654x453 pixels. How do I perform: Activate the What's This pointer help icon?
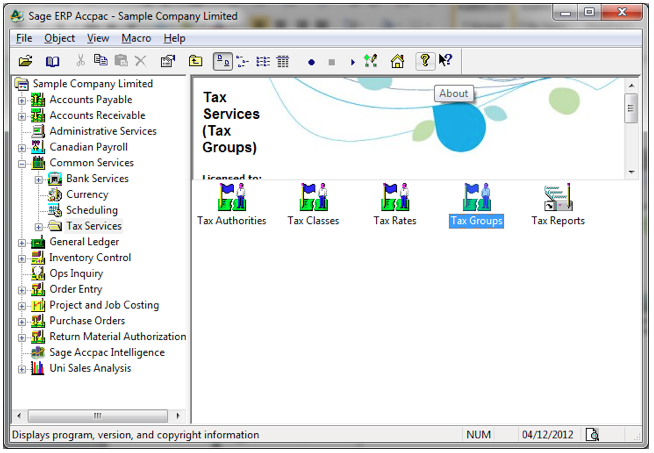pos(445,61)
